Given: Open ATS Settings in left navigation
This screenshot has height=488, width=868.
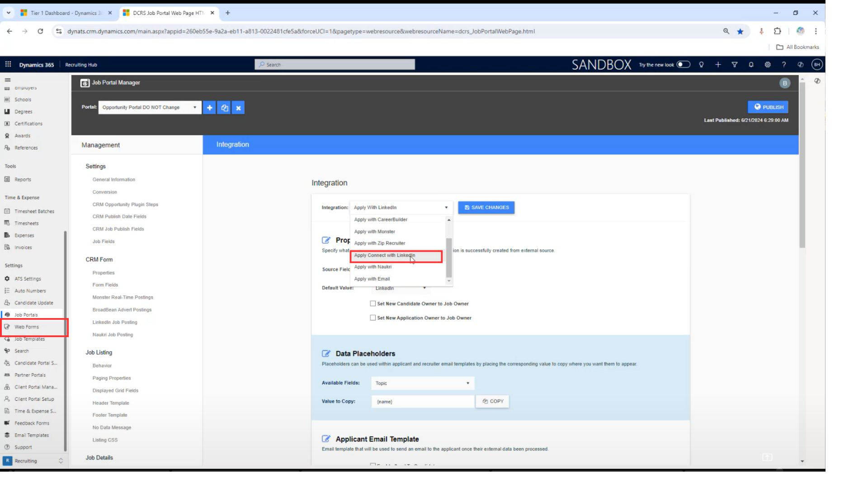Looking at the screenshot, I should (x=28, y=279).
